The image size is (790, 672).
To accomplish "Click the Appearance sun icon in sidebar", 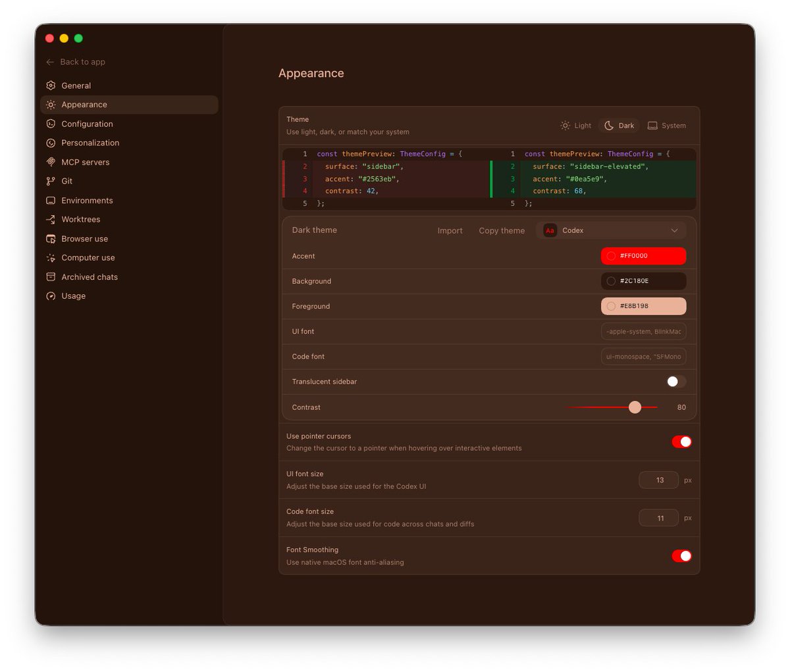I will click(51, 105).
